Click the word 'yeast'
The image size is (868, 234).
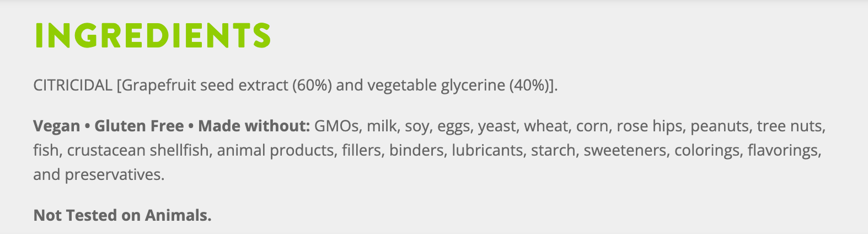coord(497,126)
